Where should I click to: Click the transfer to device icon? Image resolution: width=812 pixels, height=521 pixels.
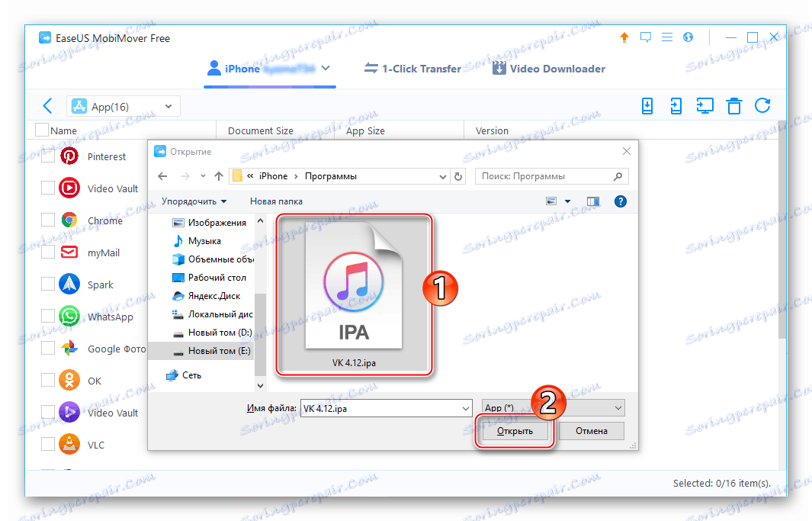(x=676, y=106)
